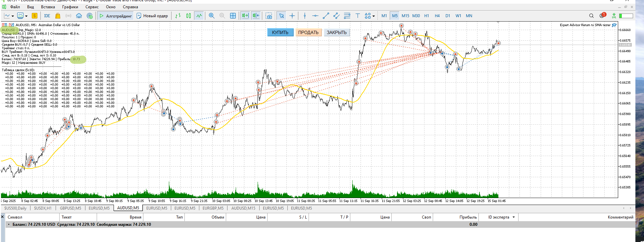Pick the trendline drawing tool

326,16
